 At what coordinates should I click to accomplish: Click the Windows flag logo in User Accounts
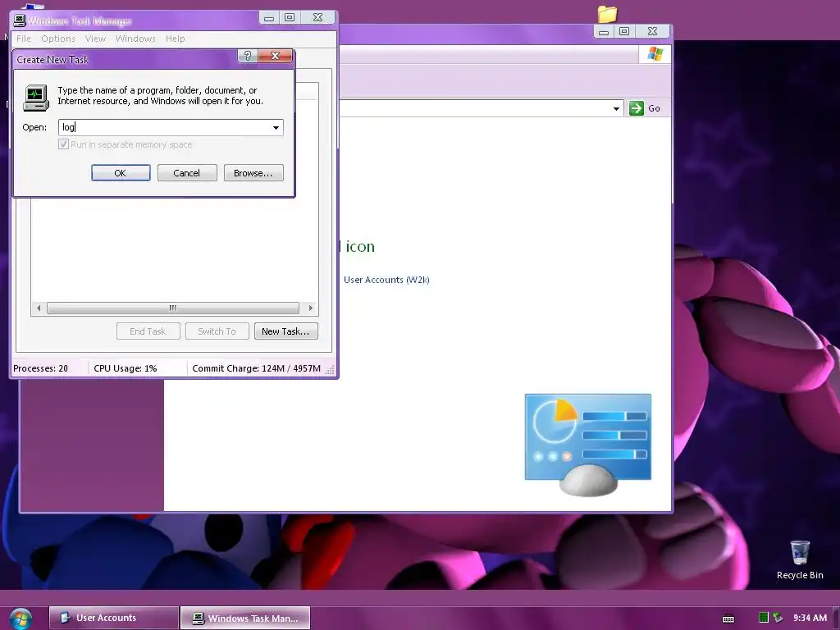coord(655,53)
